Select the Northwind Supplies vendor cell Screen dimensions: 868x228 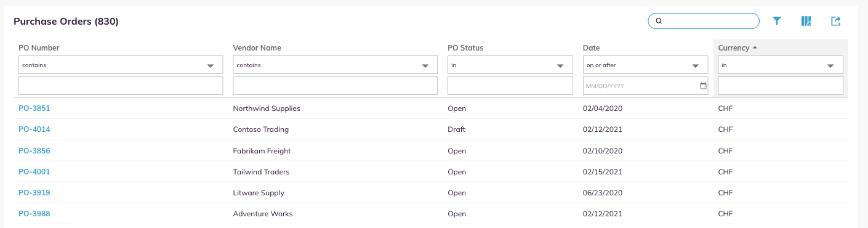(267, 108)
